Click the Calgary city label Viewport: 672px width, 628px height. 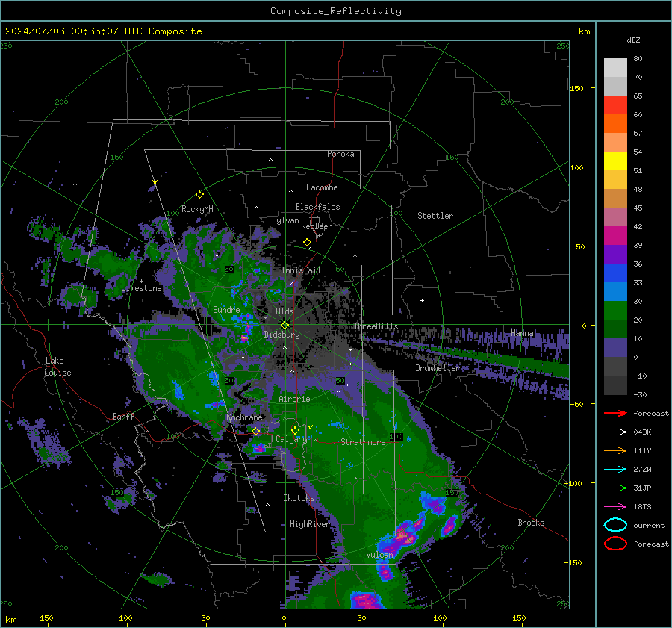[291, 439]
